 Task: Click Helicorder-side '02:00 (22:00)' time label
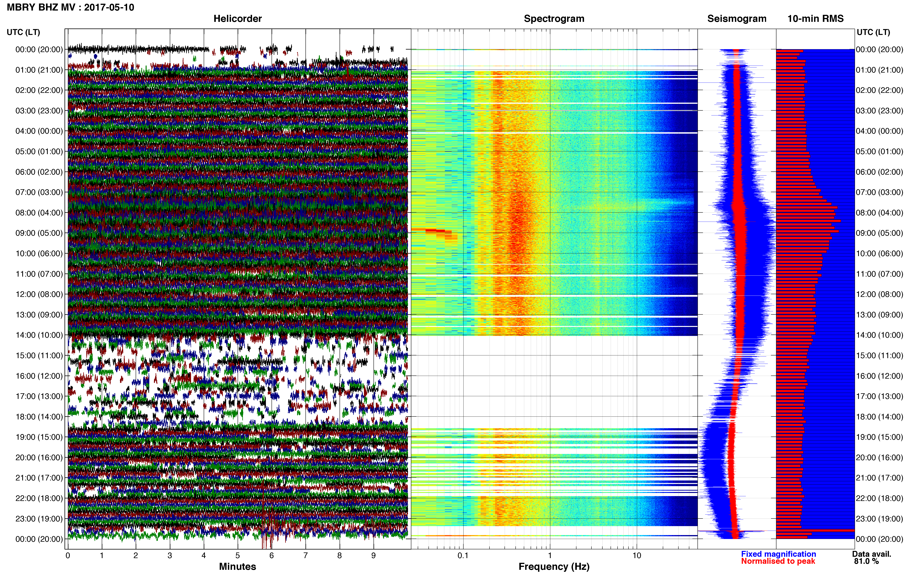[x=39, y=90]
